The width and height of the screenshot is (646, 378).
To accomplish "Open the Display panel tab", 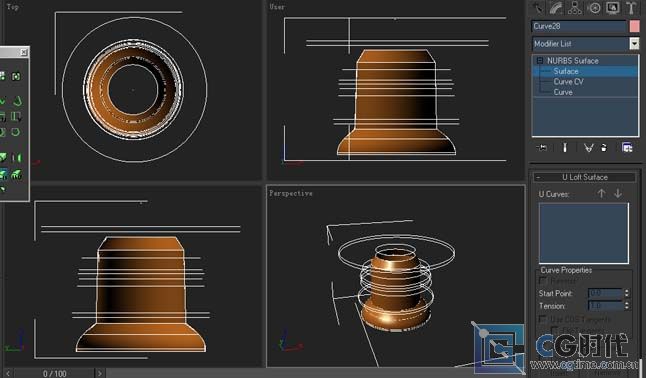I will (613, 8).
